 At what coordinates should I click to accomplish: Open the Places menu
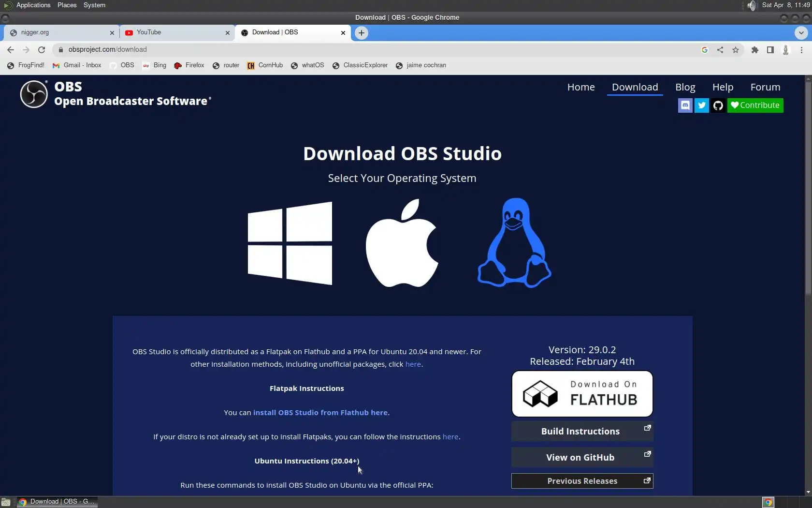67,5
